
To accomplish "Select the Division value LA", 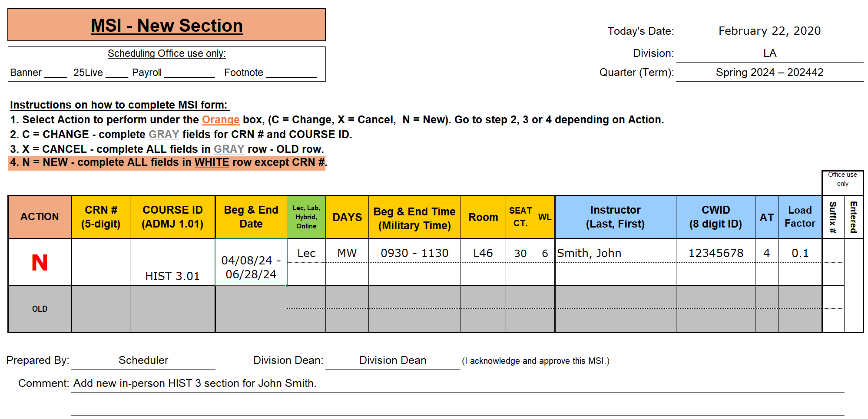I will (769, 53).
